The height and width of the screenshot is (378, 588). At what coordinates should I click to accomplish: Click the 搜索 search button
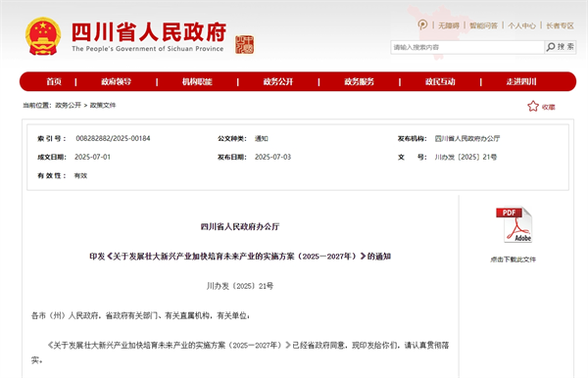561,47
